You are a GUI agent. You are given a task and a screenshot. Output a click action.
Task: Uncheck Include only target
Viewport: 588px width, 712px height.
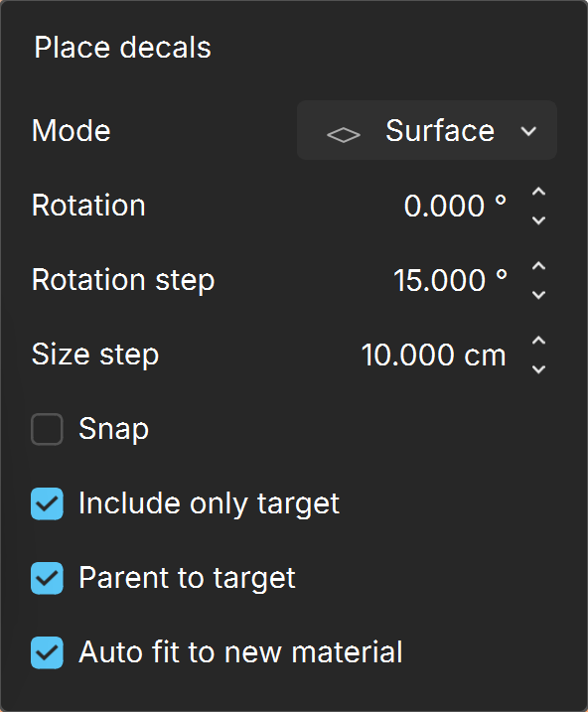47,503
